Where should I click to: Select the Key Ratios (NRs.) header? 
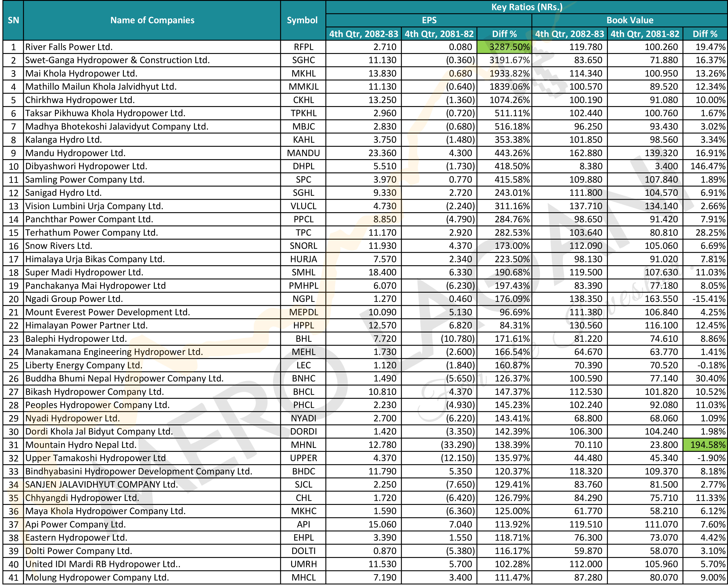tap(526, 7)
